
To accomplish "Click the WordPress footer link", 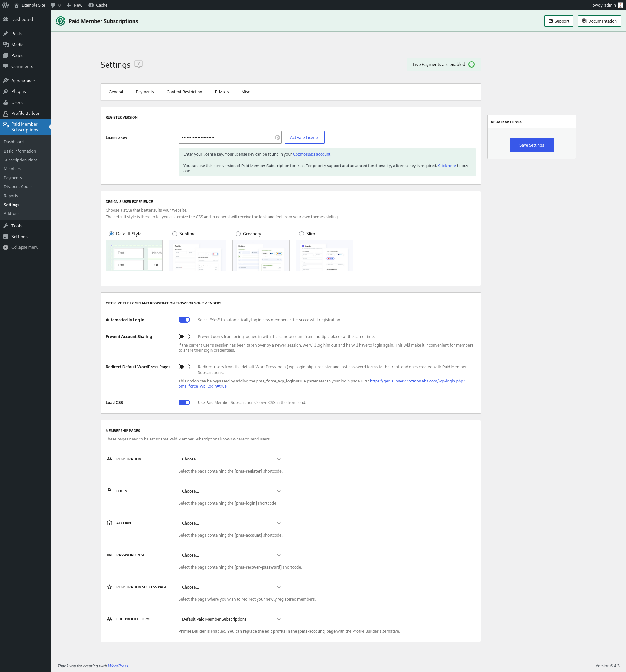I will click(x=118, y=666).
